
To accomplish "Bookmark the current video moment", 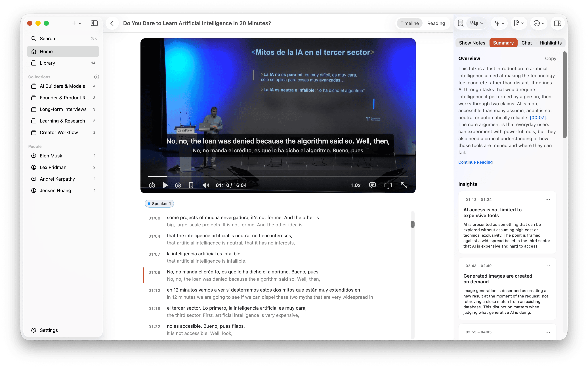I will point(191,185).
